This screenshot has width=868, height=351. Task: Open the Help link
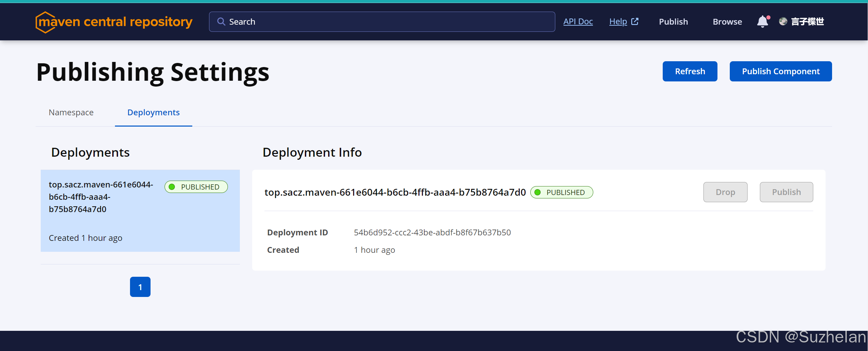(618, 21)
